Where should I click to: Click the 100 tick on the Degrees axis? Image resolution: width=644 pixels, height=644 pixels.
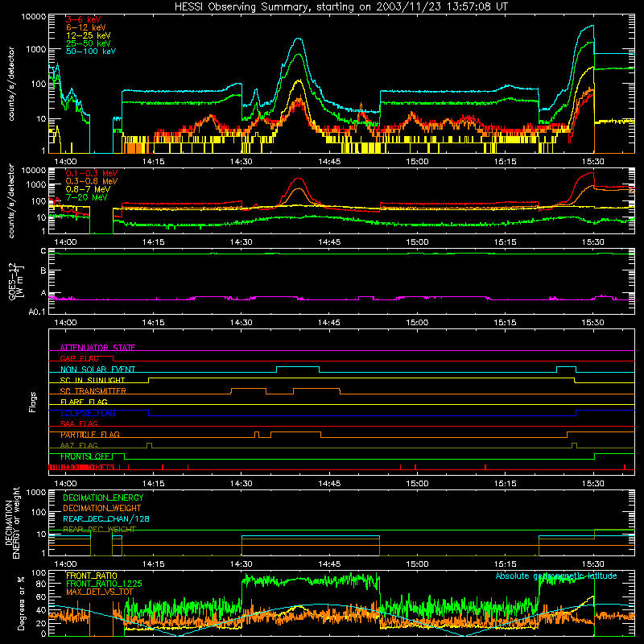tap(39, 572)
